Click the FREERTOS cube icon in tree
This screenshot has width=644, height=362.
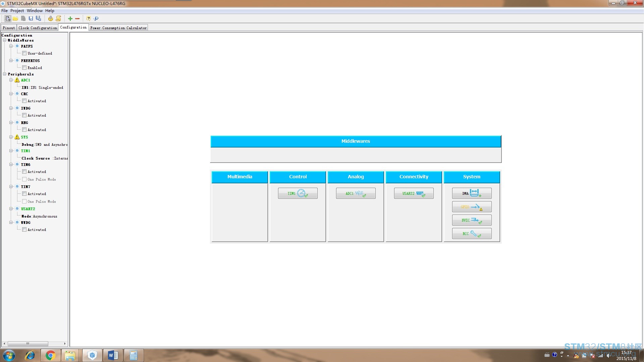pyautogui.click(x=17, y=61)
